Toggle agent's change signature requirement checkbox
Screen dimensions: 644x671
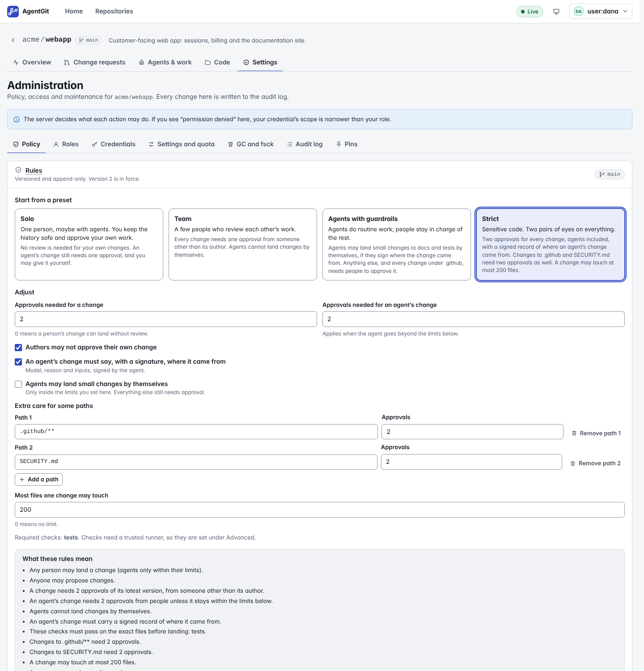18,362
